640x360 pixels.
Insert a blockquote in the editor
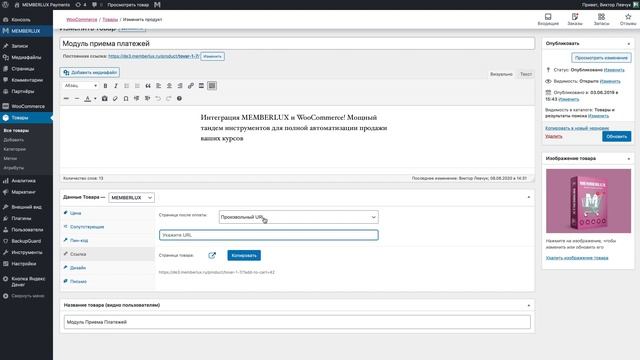(x=148, y=86)
